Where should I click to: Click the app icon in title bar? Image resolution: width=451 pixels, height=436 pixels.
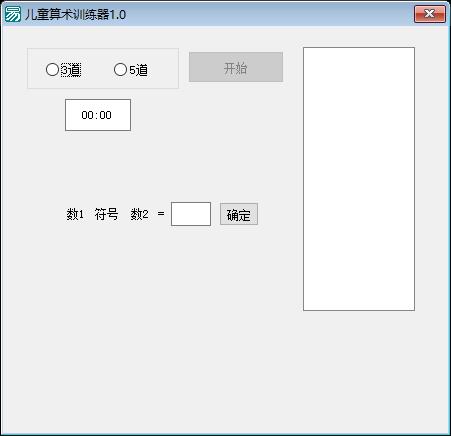click(x=13, y=14)
